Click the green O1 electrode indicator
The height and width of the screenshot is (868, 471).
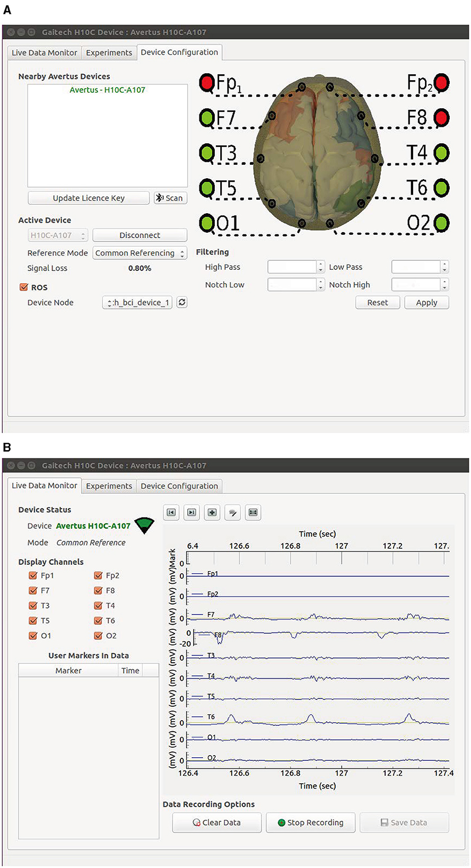pos(207,223)
